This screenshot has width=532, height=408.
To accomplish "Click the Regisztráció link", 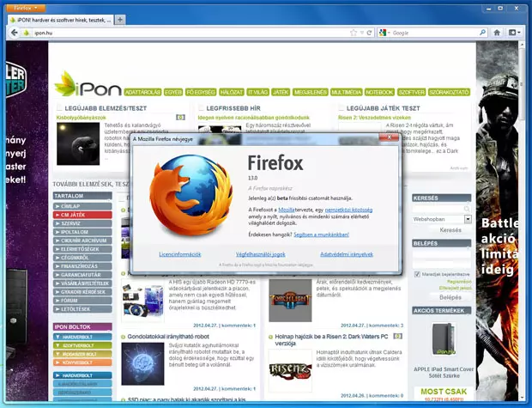I will pyautogui.click(x=459, y=282).
